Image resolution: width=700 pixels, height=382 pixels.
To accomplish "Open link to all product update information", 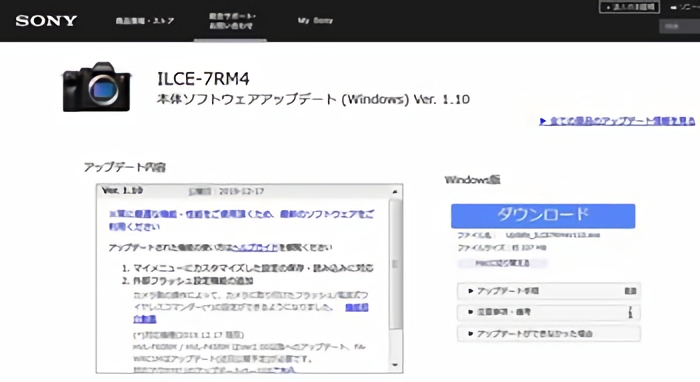I will point(617,121).
